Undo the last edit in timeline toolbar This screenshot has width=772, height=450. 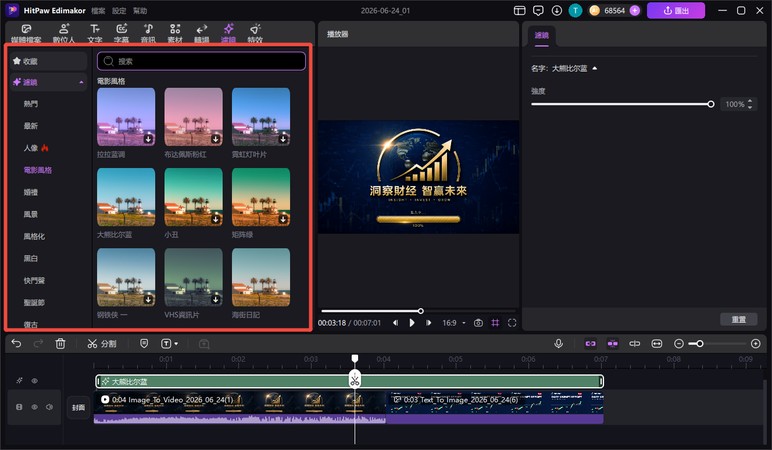click(16, 343)
